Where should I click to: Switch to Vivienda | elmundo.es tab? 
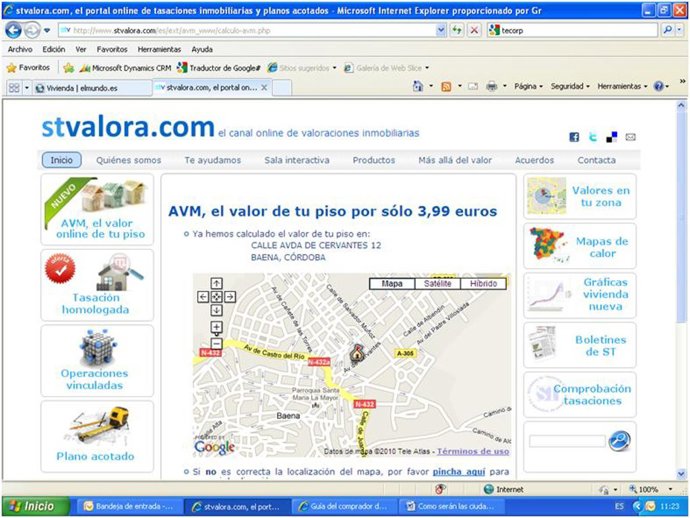[92, 88]
